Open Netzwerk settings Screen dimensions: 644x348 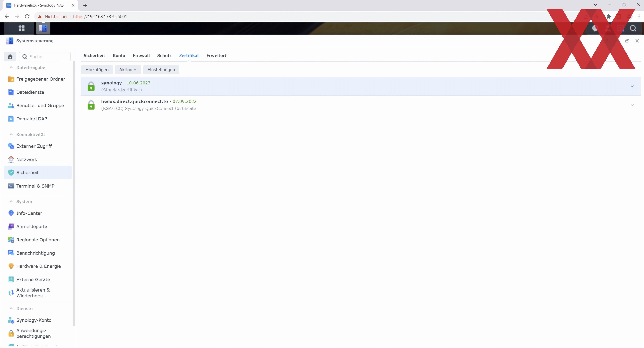(38, 159)
